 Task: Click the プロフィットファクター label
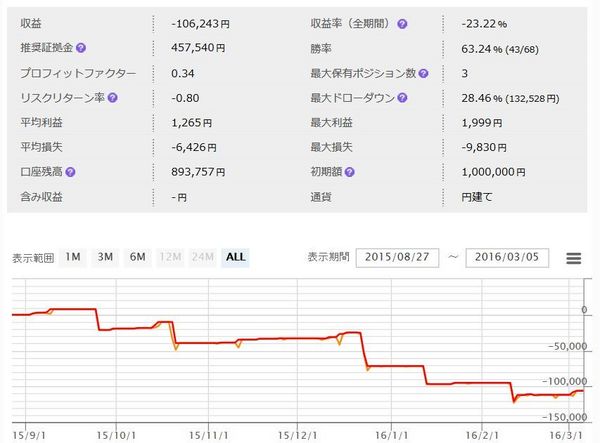[x=78, y=73]
